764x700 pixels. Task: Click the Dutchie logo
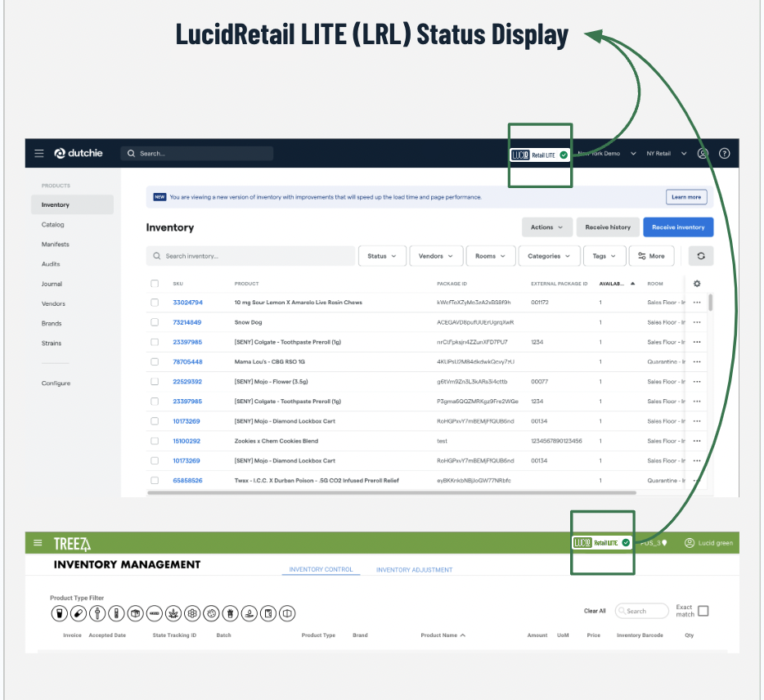78,153
